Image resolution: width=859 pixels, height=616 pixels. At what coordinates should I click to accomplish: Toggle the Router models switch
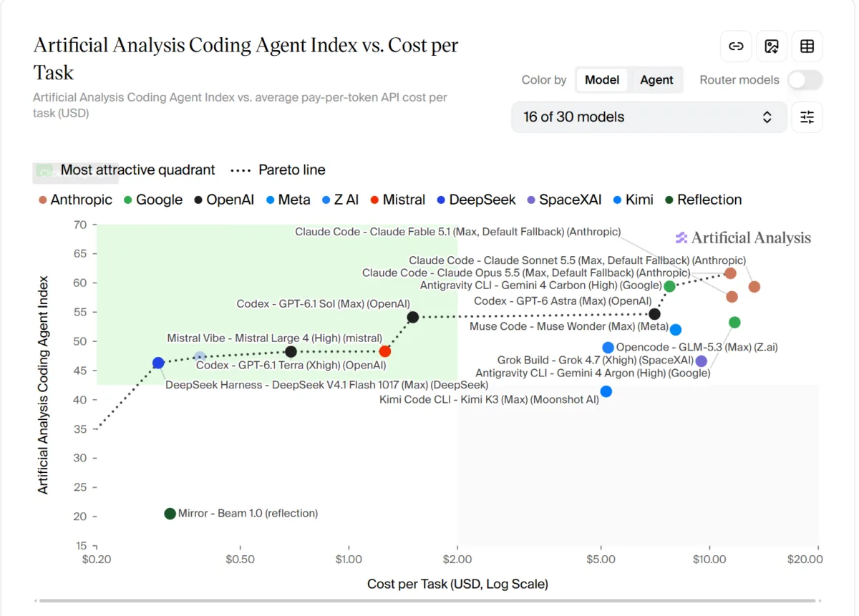tap(805, 80)
